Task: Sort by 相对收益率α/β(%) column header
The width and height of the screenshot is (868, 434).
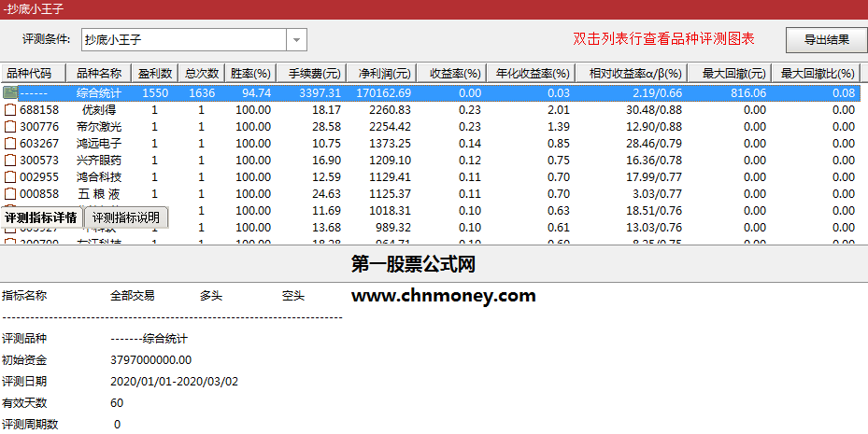Action: coord(633,73)
